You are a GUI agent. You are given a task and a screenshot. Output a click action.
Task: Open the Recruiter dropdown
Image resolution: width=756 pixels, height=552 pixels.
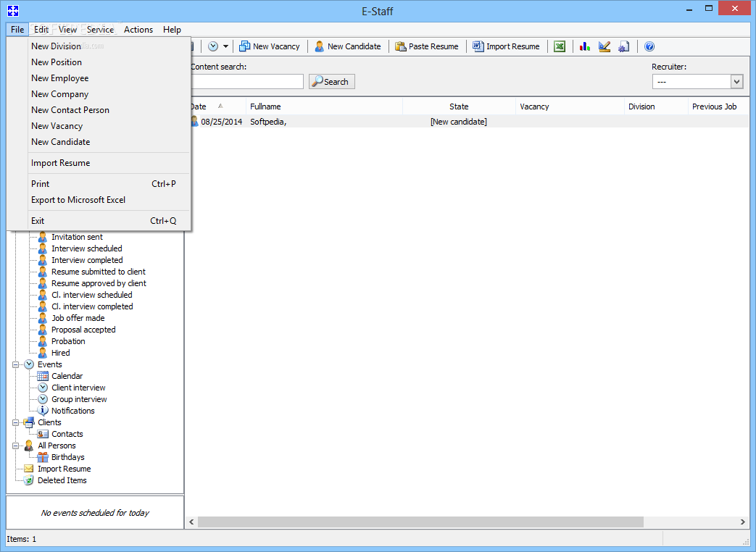pyautogui.click(x=736, y=82)
